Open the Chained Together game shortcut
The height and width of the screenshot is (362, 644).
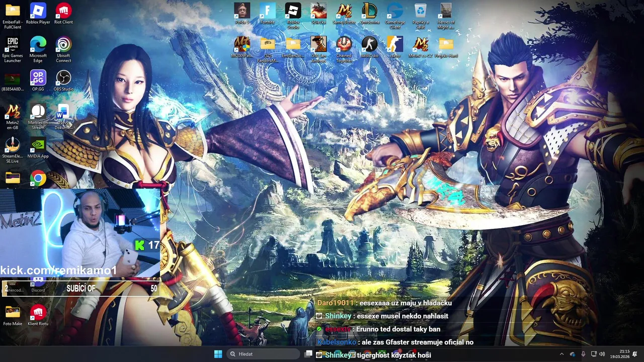click(x=344, y=49)
